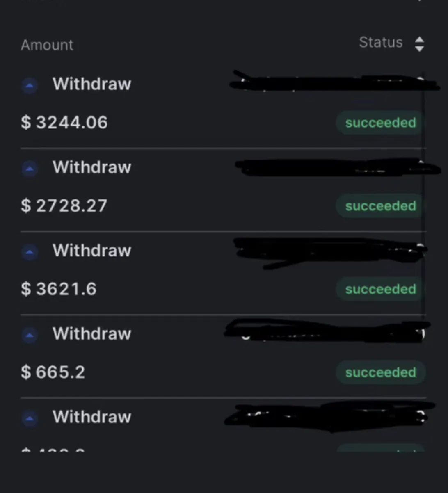Viewport: 448px width, 493px height.
Task: Select the $2728.27 amount text
Action: pos(64,205)
